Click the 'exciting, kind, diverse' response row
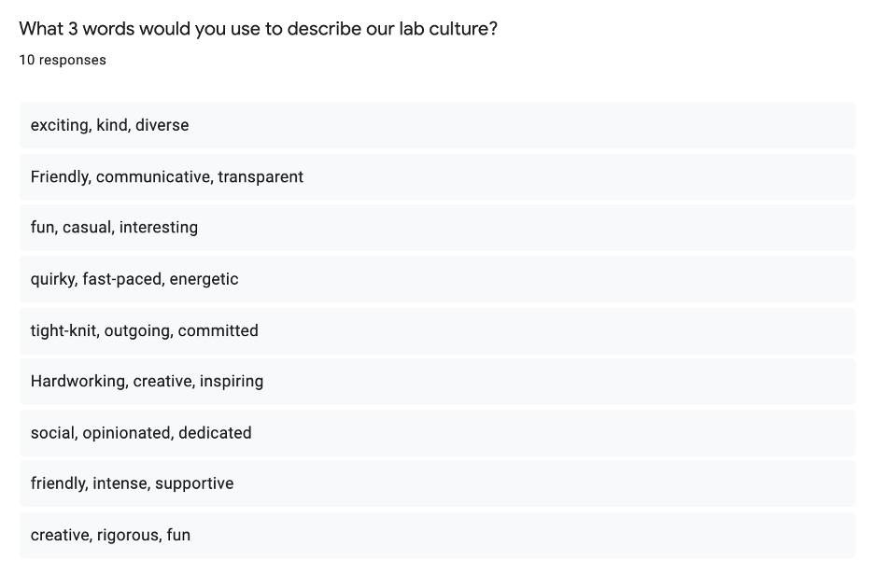 437,125
